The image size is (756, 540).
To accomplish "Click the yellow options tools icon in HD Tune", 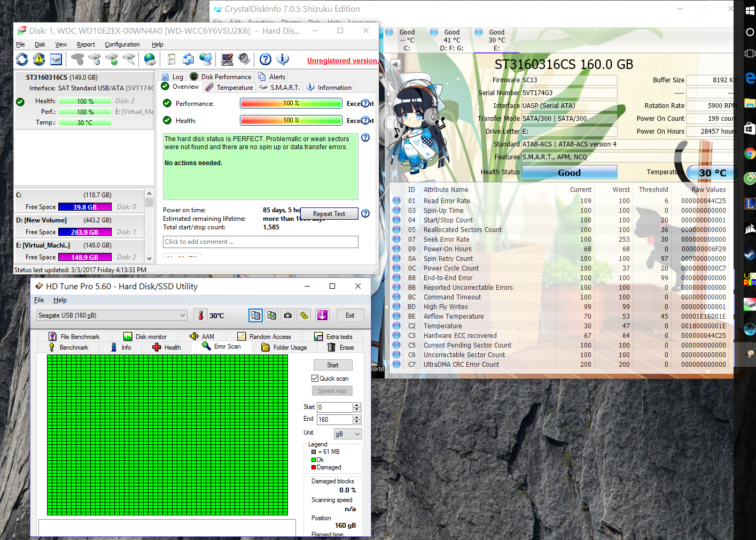I will coord(304,315).
